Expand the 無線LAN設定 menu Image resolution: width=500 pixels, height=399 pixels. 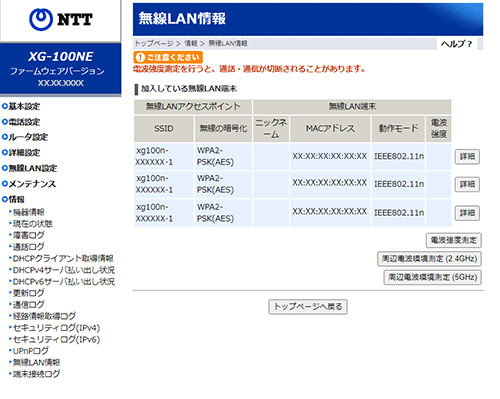(x=29, y=168)
